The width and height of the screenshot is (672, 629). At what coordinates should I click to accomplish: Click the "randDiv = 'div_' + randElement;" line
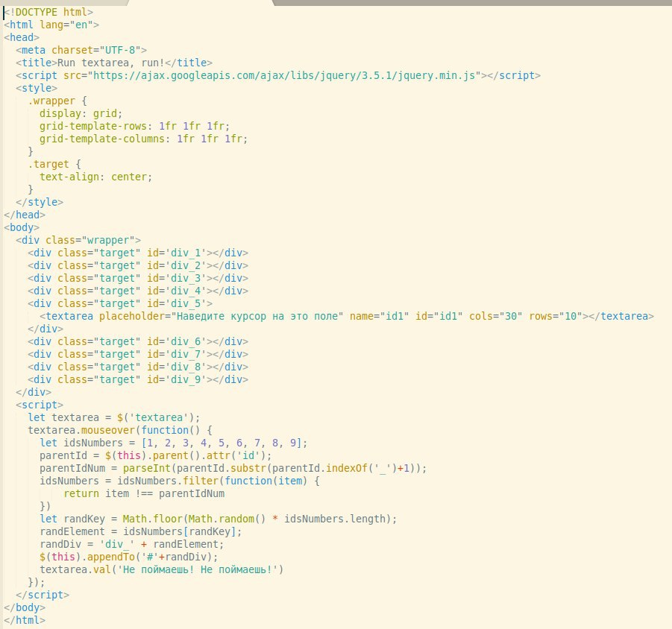click(x=131, y=545)
